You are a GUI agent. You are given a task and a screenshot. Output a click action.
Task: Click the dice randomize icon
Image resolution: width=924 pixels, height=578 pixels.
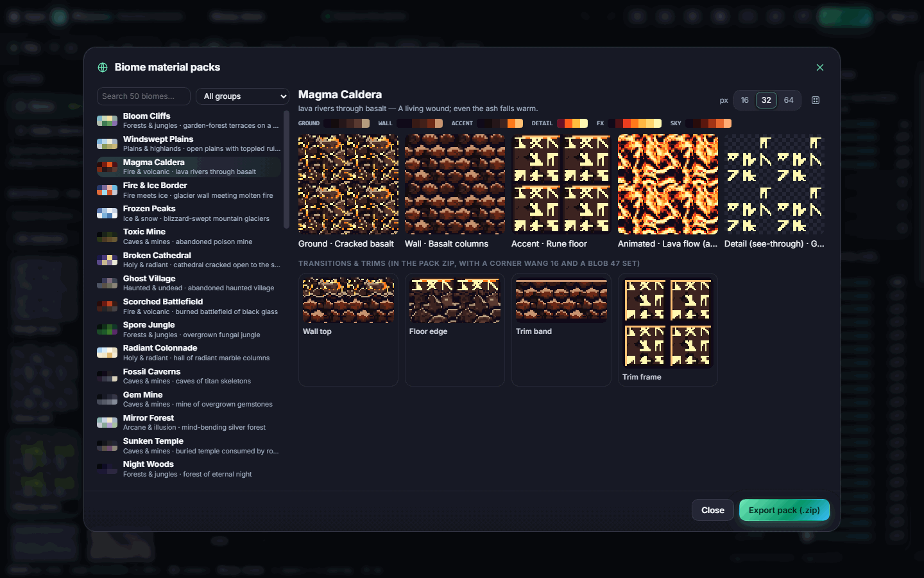[816, 100]
